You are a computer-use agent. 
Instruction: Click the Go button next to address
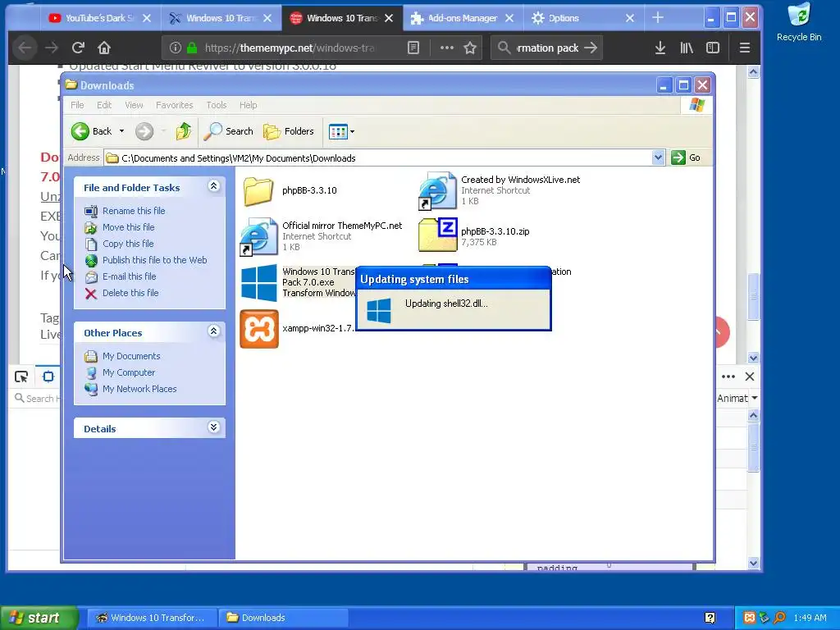(687, 157)
